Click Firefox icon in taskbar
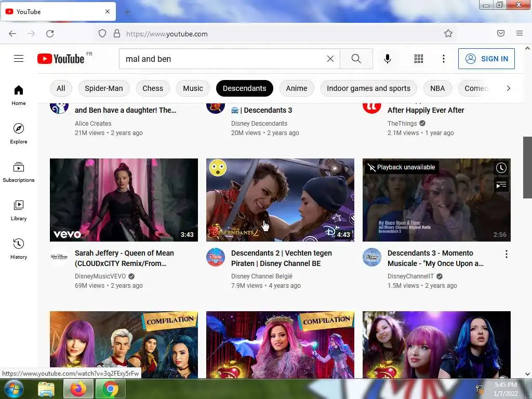532x399 pixels. (78, 389)
